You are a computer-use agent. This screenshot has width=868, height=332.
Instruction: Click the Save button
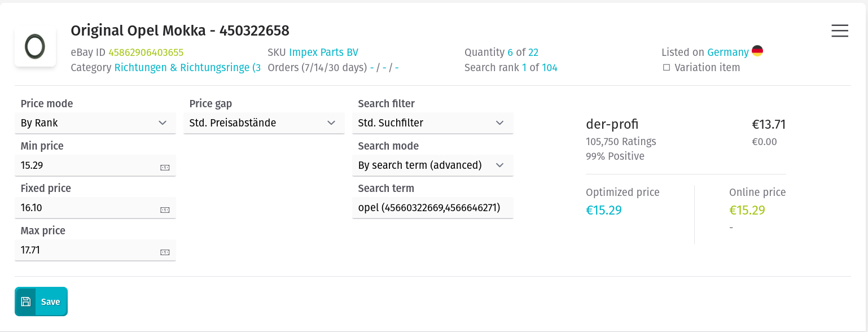coord(41,302)
